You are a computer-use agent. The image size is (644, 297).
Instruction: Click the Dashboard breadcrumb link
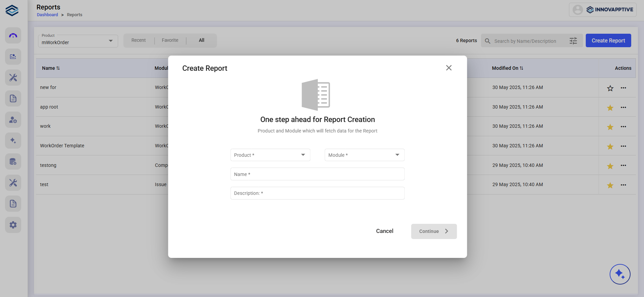click(x=47, y=15)
